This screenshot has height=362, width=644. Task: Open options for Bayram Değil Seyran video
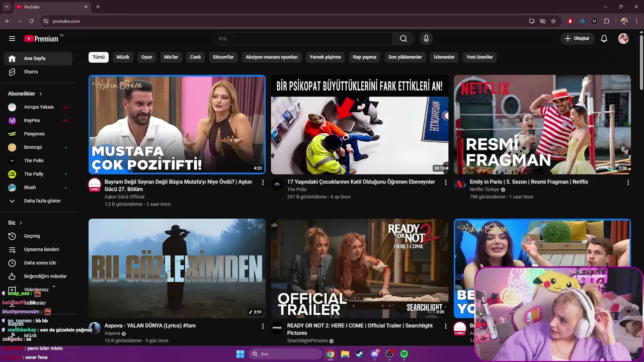click(x=263, y=183)
